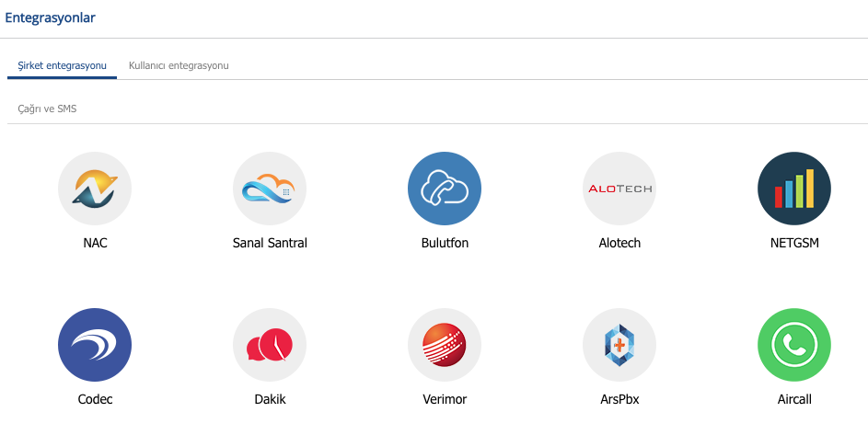This screenshot has width=868, height=435.
Task: Switch to Kullanıcı entegrasyonu tab
Action: coord(179,65)
